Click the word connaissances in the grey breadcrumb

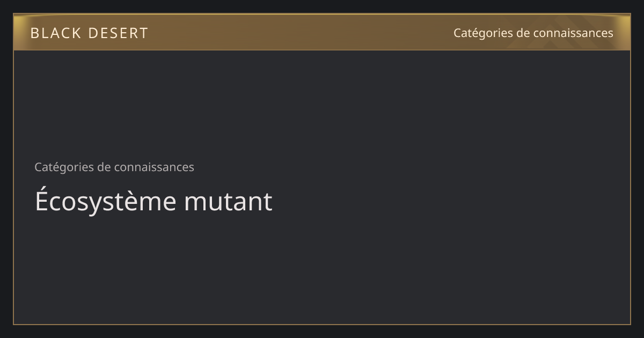coord(153,167)
